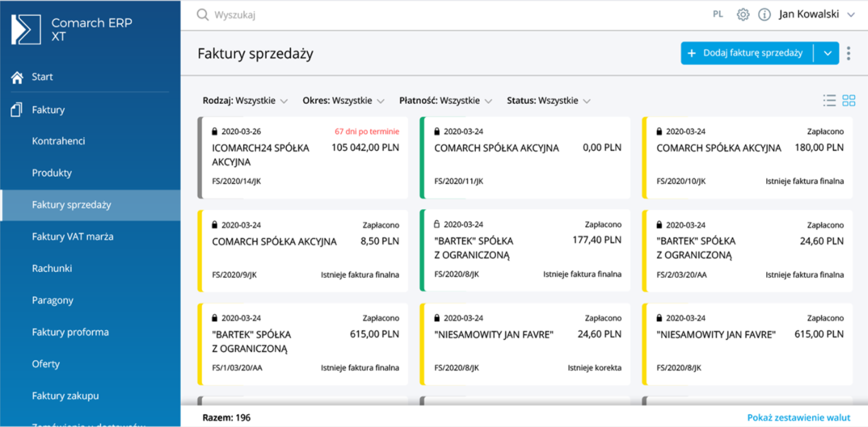
Task: Click the lock icon on NIESAMOWITY 24,60 PLN card
Action: point(437,318)
